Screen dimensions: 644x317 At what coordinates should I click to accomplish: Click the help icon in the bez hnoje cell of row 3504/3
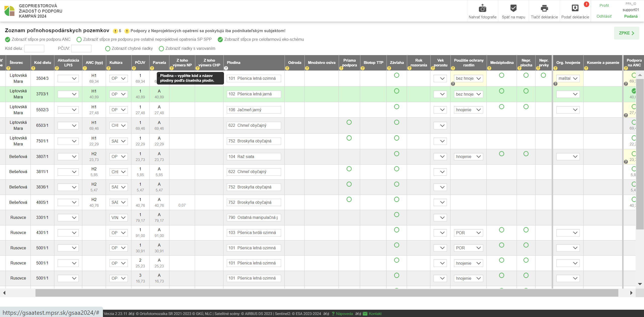tap(453, 84)
